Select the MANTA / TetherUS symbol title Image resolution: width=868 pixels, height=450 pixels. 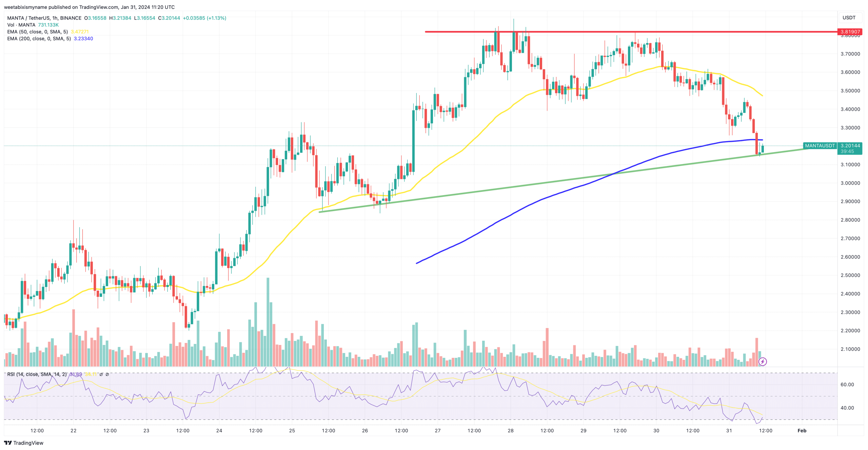(x=44, y=18)
